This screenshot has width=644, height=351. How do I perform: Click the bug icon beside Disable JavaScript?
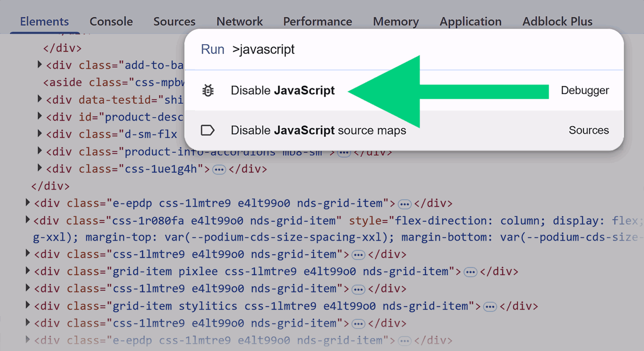208,91
